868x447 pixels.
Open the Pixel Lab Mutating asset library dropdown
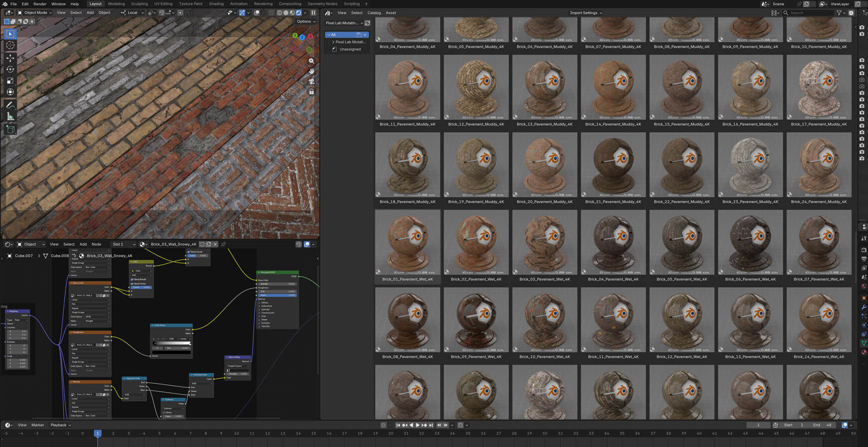coord(344,23)
